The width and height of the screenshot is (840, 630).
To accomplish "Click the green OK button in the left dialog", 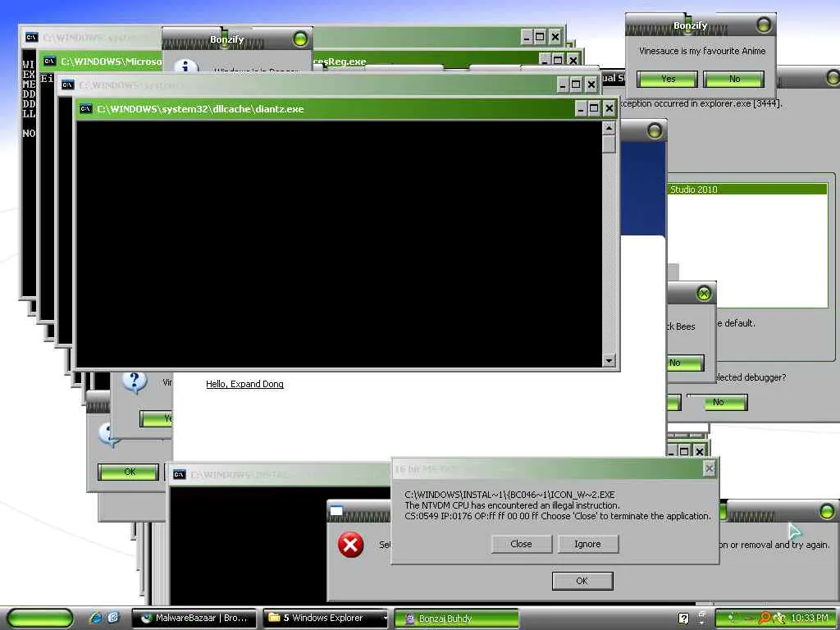I will (129, 472).
